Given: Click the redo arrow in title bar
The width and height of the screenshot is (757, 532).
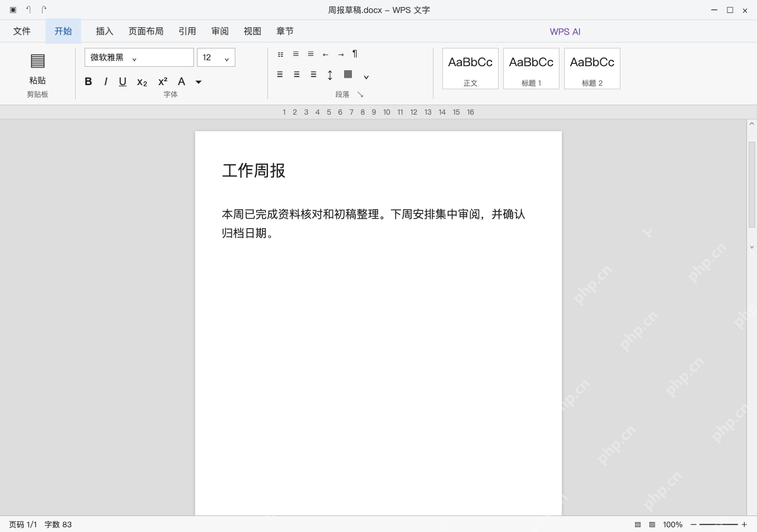Looking at the screenshot, I should (x=44, y=9).
